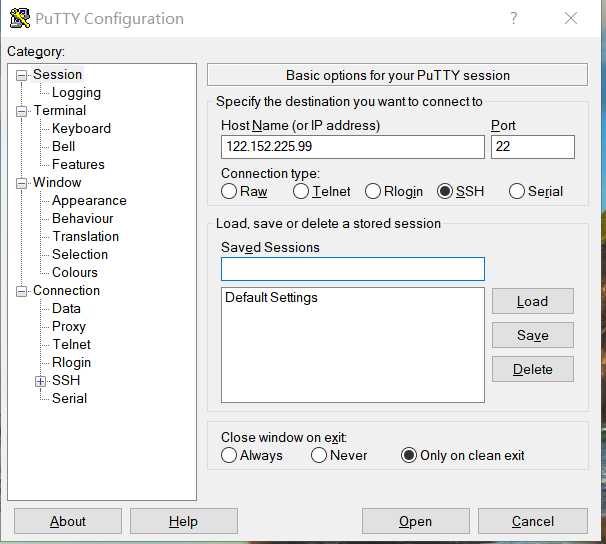Open the Selection settings category
The width and height of the screenshot is (606, 544).
coord(80,254)
